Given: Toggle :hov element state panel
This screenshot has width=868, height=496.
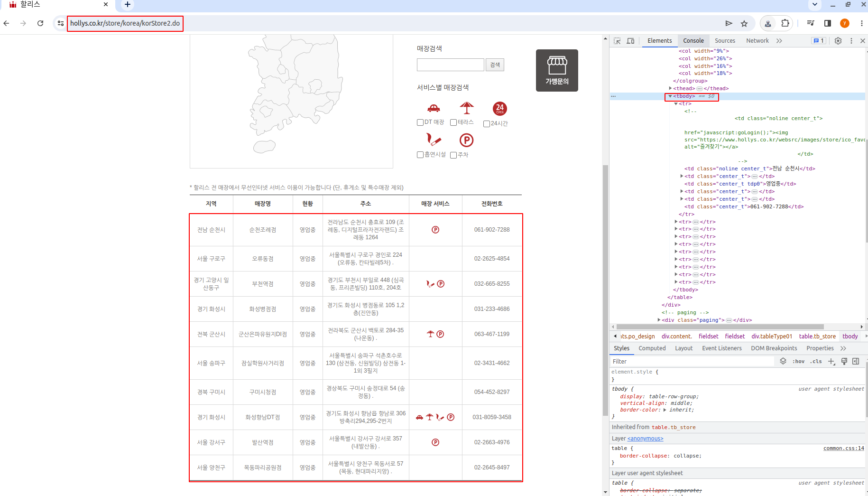Looking at the screenshot, I should 799,361.
